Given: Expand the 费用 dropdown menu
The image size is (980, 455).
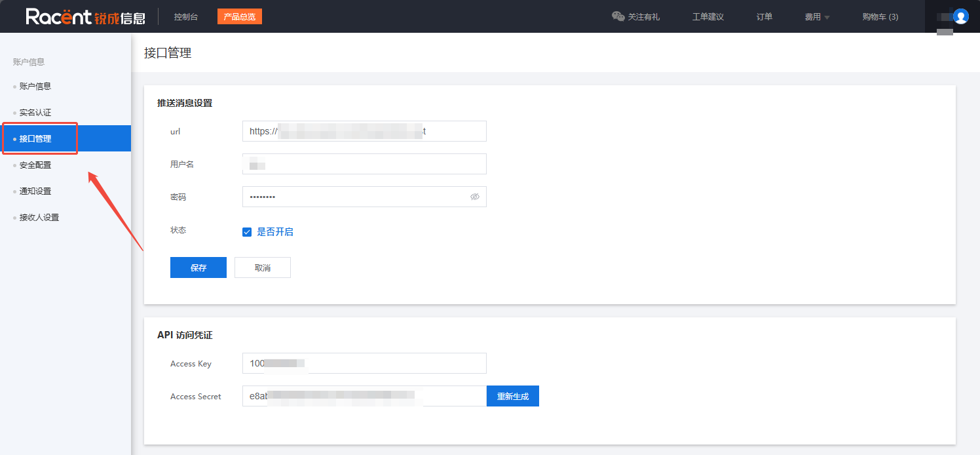Looking at the screenshot, I should pyautogui.click(x=817, y=17).
